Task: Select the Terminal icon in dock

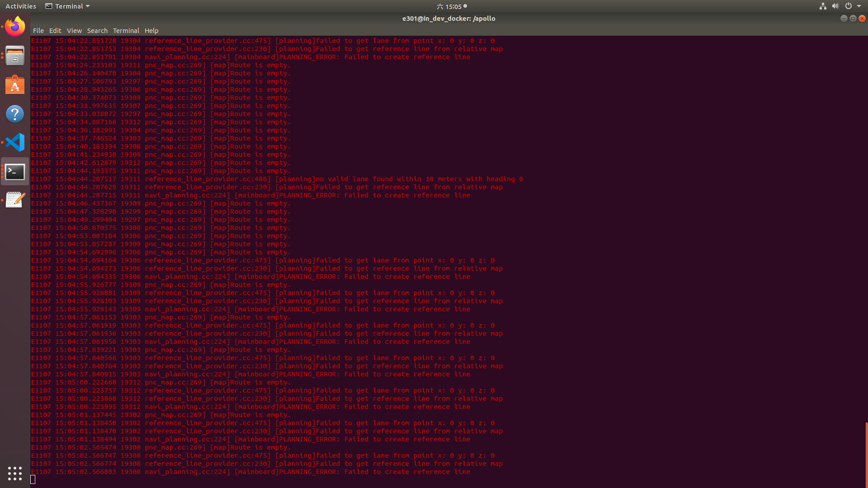Action: point(15,172)
